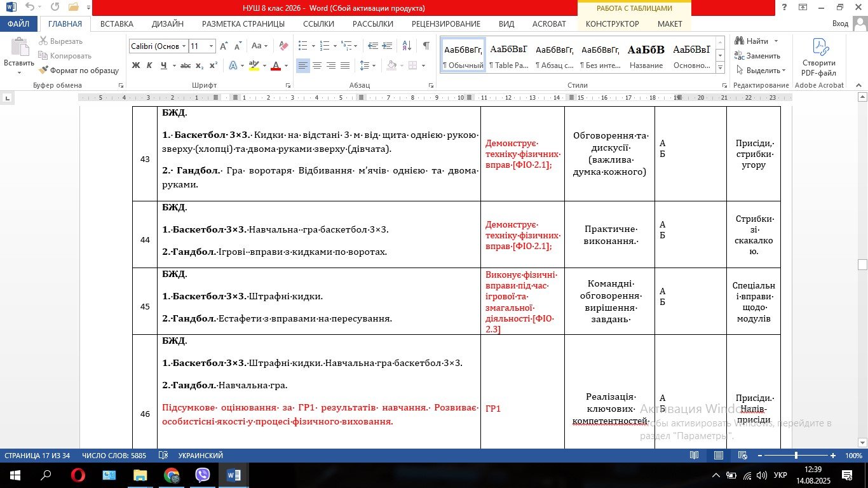
Task: Clear all formatting eraser icon
Action: (x=283, y=46)
